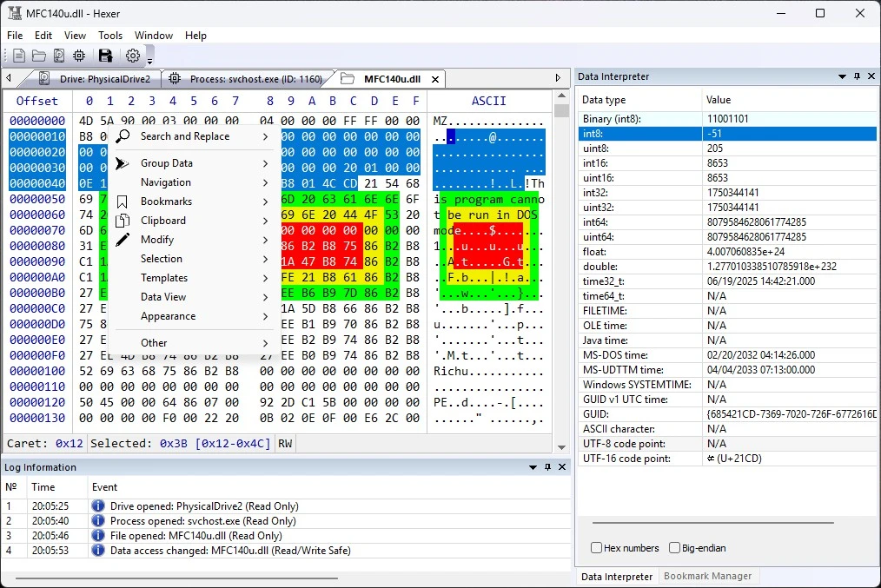This screenshot has height=588, width=881.
Task: Switch to the Bookmark Manager tab
Action: 707,576
